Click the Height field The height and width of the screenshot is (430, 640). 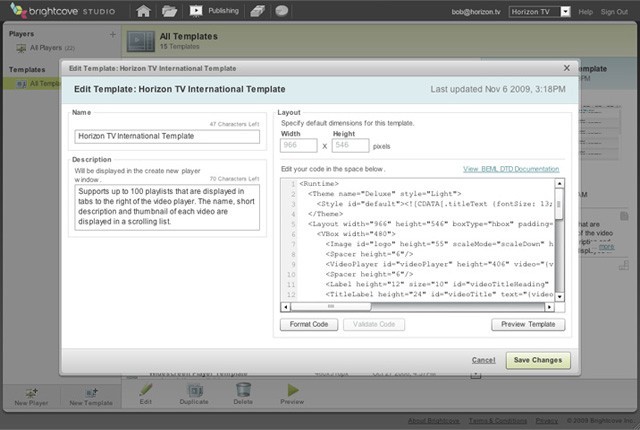click(351, 145)
